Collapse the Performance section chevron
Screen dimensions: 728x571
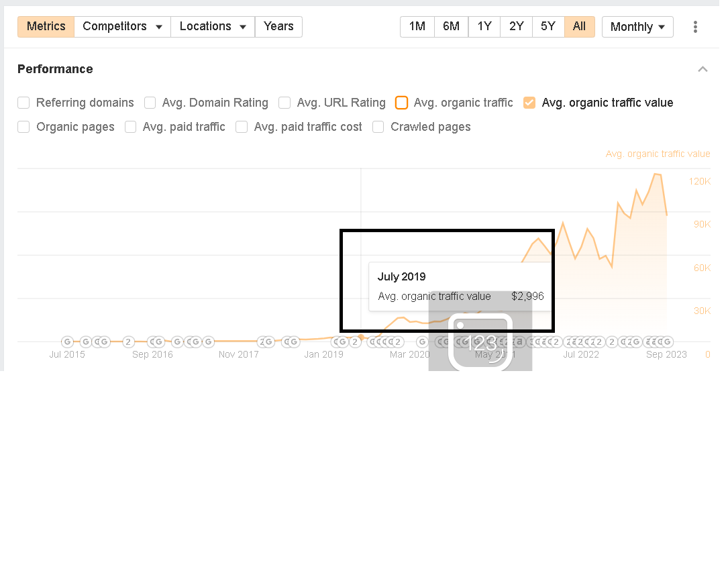[x=703, y=69]
